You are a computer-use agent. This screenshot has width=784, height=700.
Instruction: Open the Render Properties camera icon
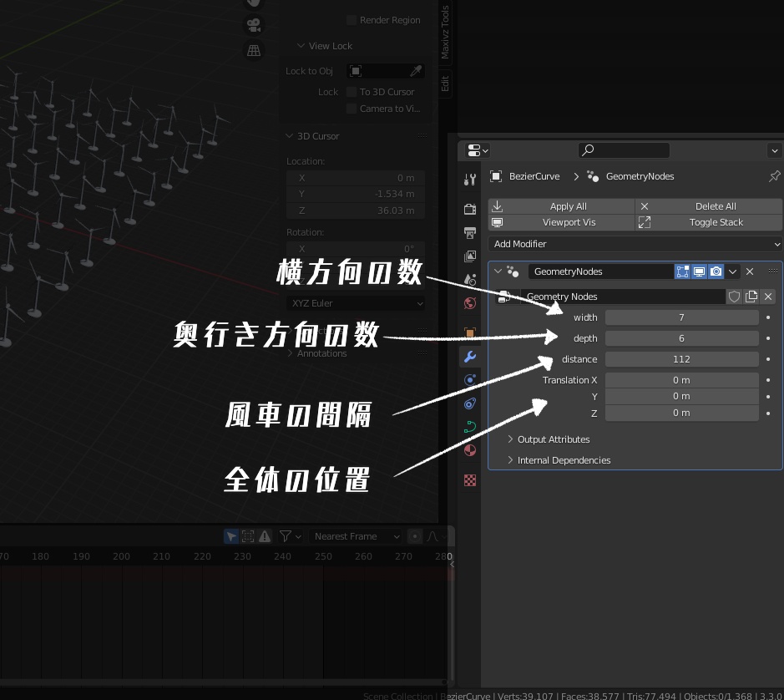[x=470, y=206]
